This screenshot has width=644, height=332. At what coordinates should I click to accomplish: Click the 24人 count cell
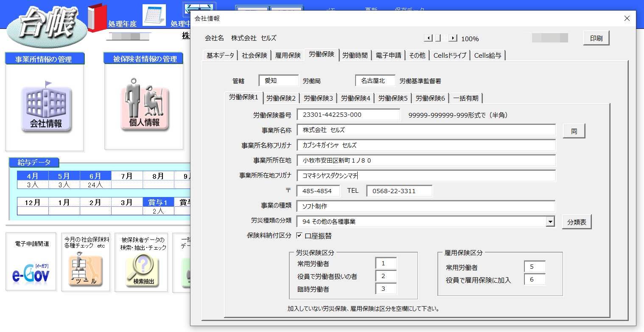[95, 185]
